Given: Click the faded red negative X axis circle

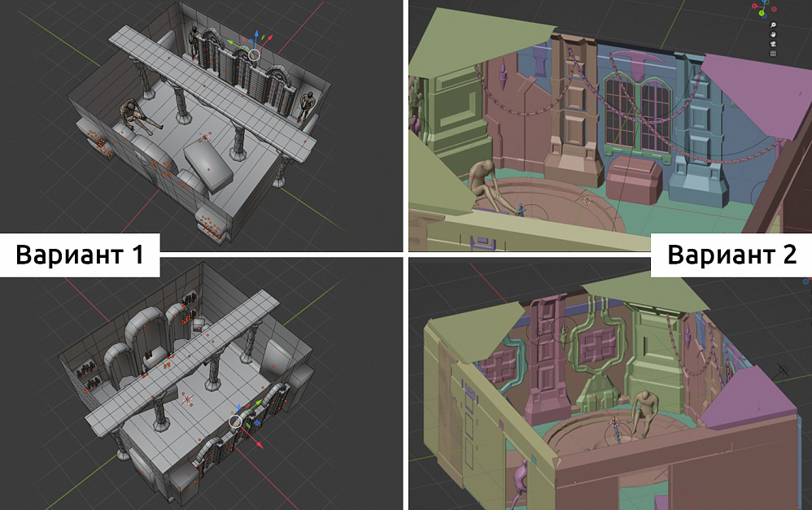Looking at the screenshot, I should click(x=775, y=9).
